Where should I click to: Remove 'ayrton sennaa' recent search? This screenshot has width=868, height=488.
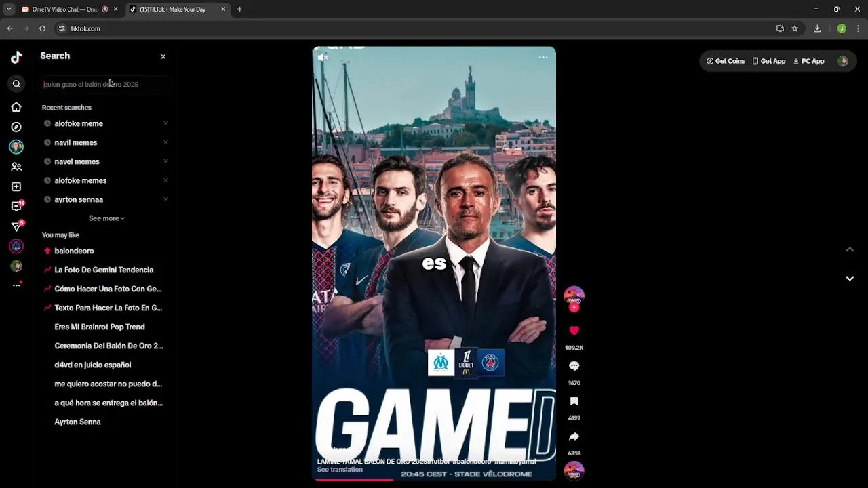coord(165,199)
